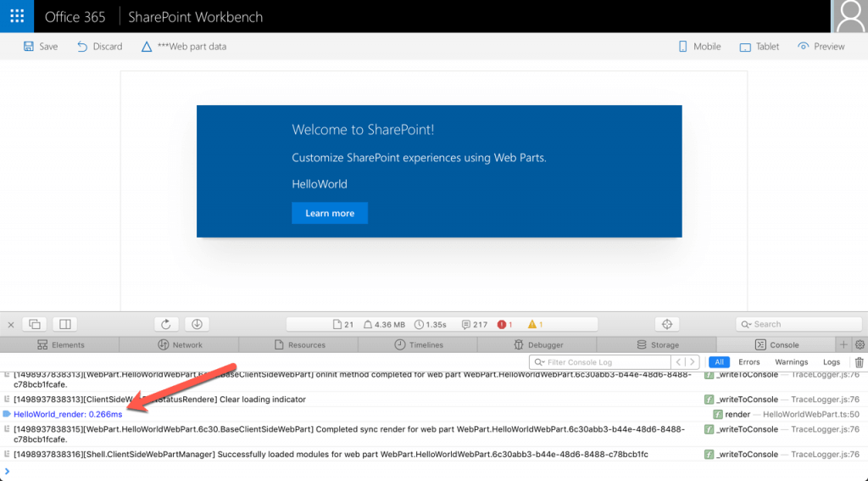
Task: Filter console to Logs only
Action: [831, 362]
